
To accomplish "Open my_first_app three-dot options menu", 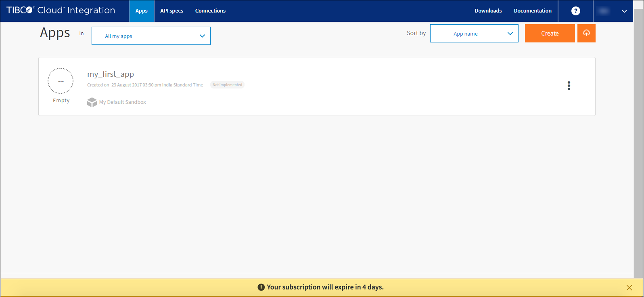I will (569, 86).
